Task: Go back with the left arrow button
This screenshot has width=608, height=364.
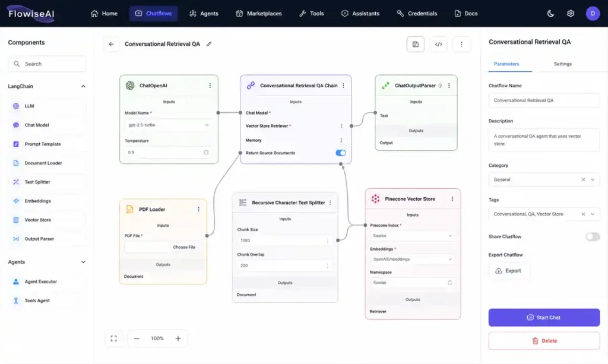Action: pyautogui.click(x=111, y=44)
